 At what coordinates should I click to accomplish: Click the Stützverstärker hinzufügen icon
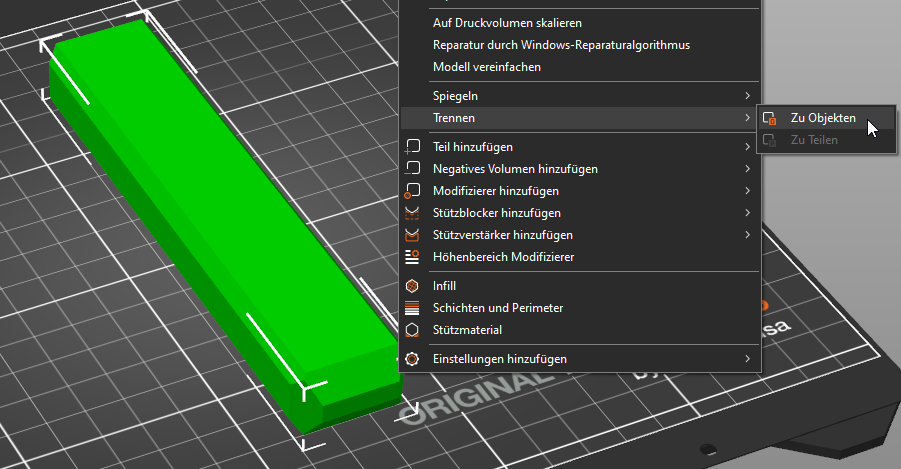[x=412, y=235]
